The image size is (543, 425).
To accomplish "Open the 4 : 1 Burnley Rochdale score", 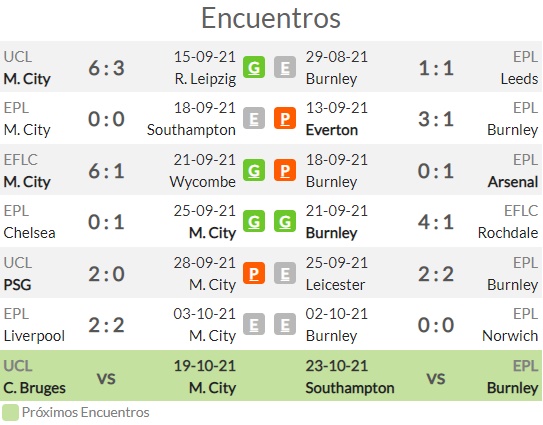I will click(436, 222).
